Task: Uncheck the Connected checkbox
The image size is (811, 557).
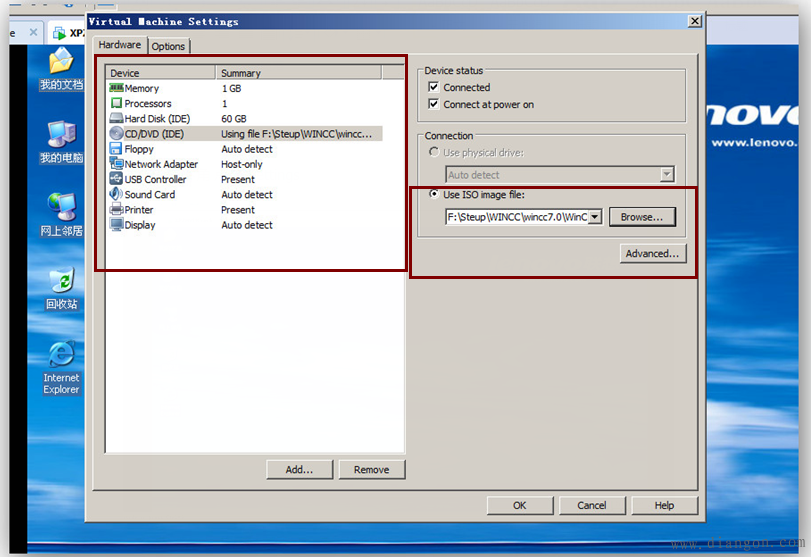Action: [x=434, y=88]
